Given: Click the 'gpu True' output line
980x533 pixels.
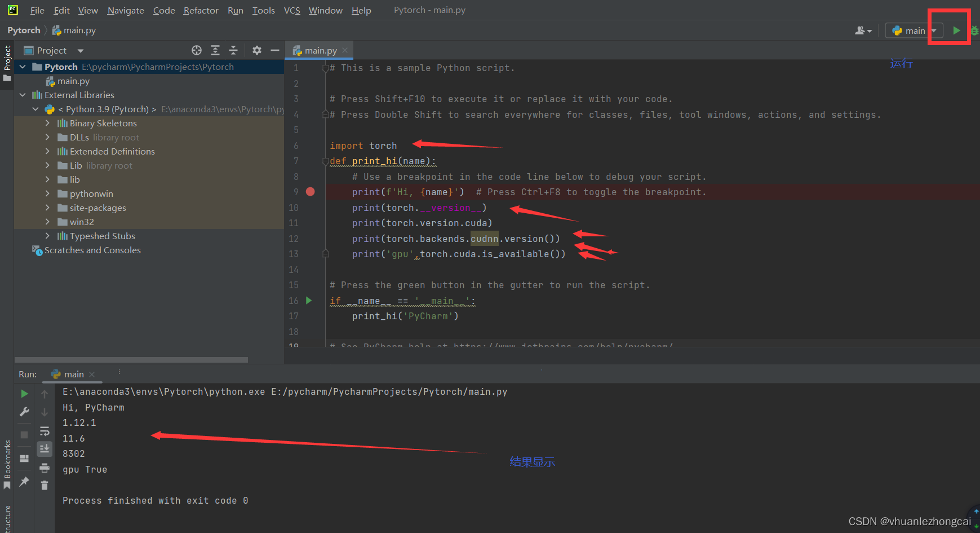Looking at the screenshot, I should (85, 469).
